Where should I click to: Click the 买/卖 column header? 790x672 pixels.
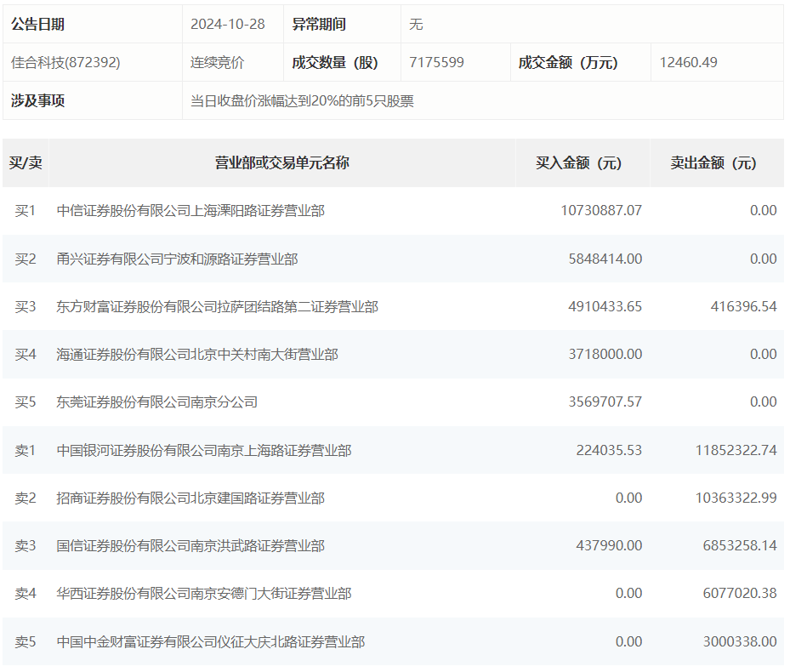click(26, 162)
